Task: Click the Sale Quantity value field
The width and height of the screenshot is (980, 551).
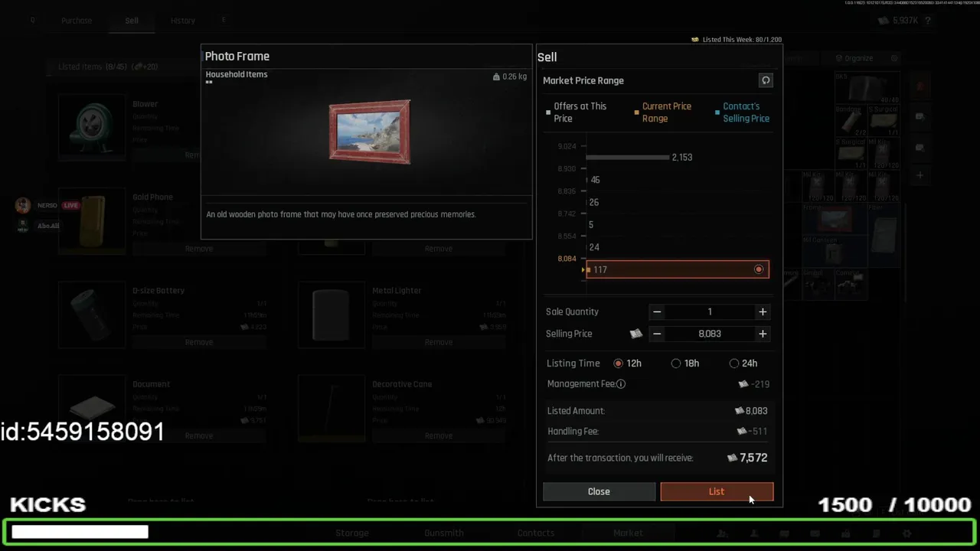Action: pos(710,311)
